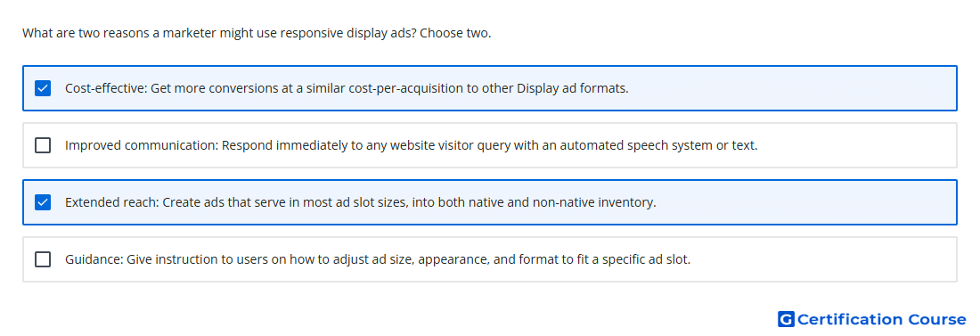Uncheck the Cost-effective answer checkbox
The image size is (980, 336).
coord(43,88)
